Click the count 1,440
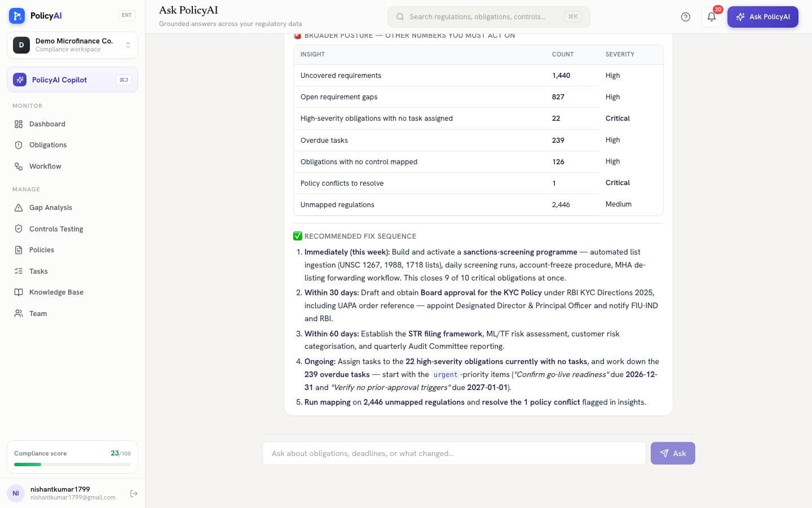This screenshot has height=508, width=812. [561, 76]
